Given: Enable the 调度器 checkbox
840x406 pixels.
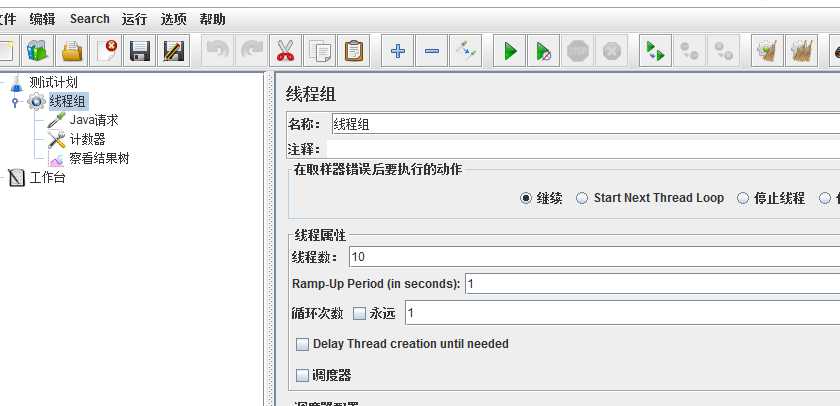Looking at the screenshot, I should [303, 375].
